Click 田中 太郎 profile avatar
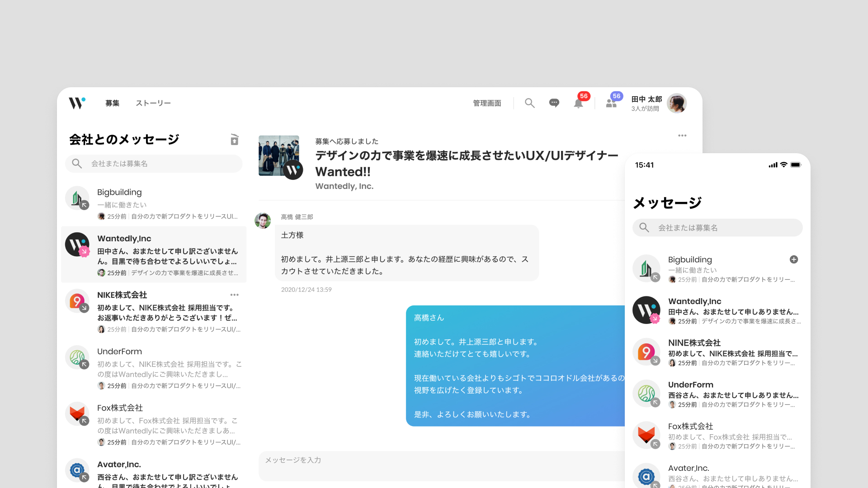The image size is (868, 488). (677, 103)
